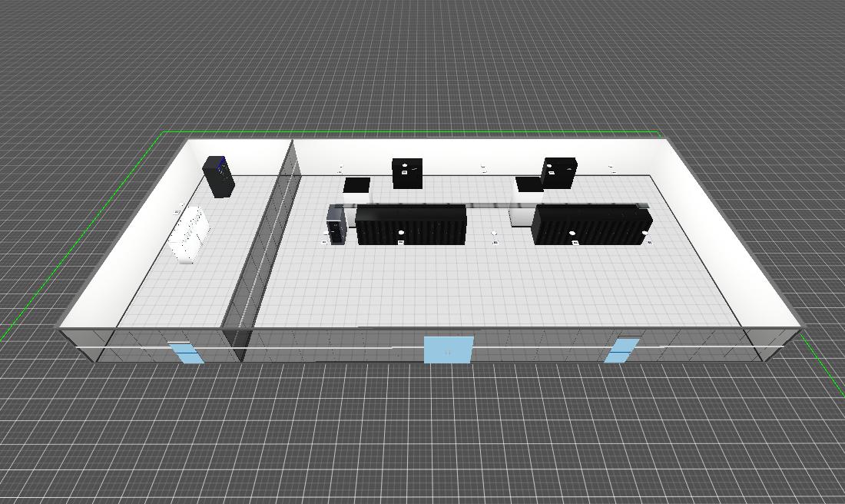Click the white cabinet row in left room

pyautogui.click(x=189, y=234)
